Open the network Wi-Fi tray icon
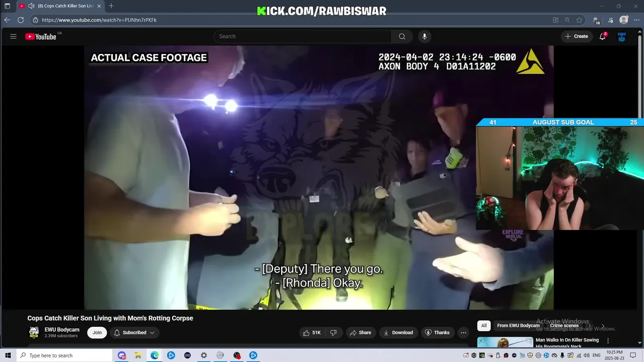Screen dimensions: 644x362 [579, 355]
